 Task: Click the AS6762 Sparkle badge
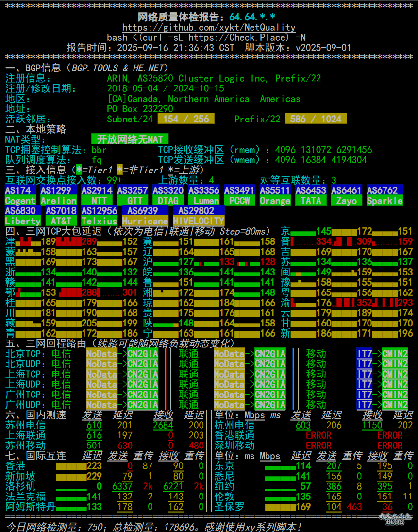[385, 195]
